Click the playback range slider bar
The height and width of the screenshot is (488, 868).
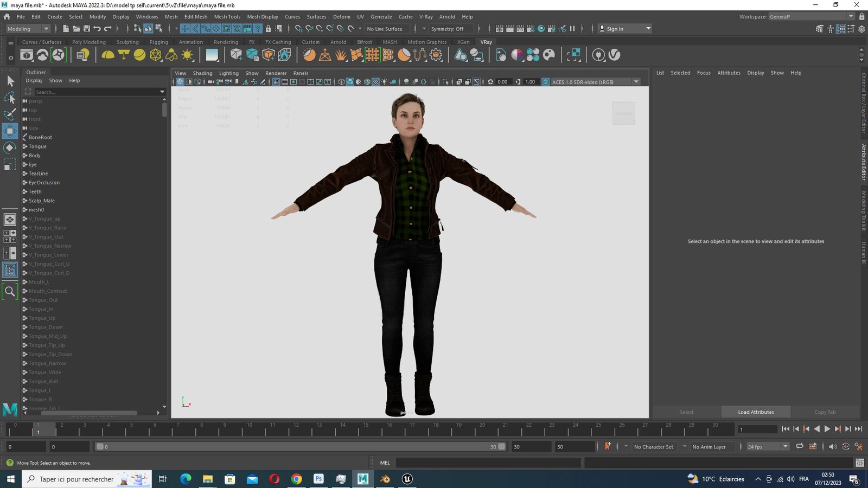tap(300, 447)
